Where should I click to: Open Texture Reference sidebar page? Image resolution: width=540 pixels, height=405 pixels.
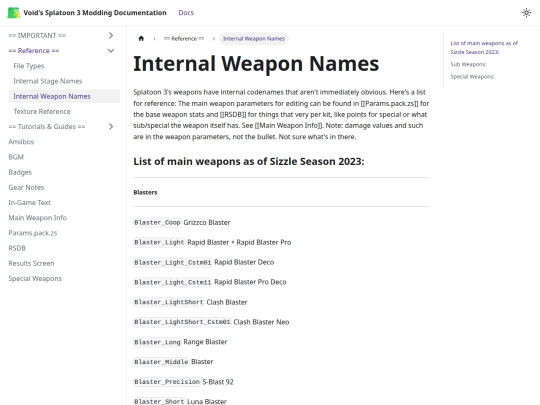click(42, 111)
